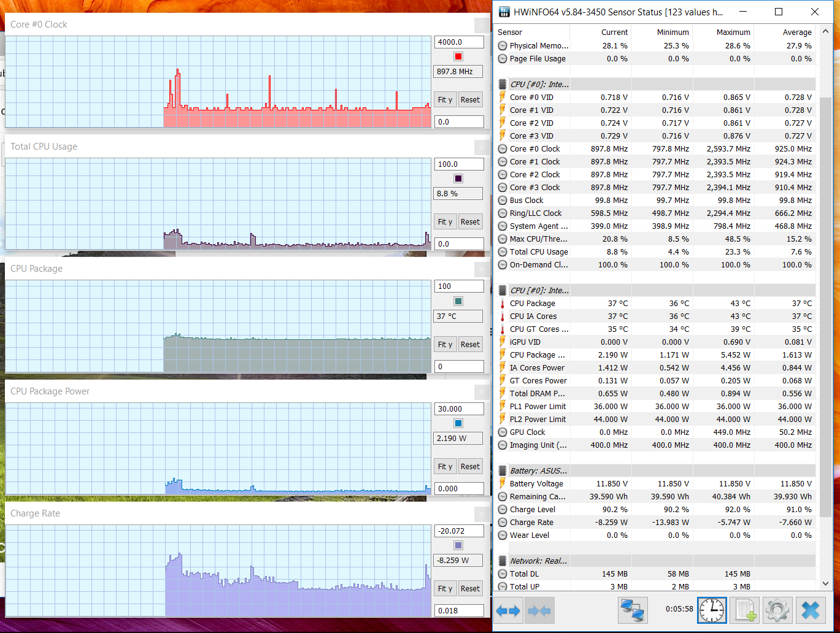Image resolution: width=840 pixels, height=633 pixels.
Task: Click the icon beside Wear Level row
Action: click(503, 535)
